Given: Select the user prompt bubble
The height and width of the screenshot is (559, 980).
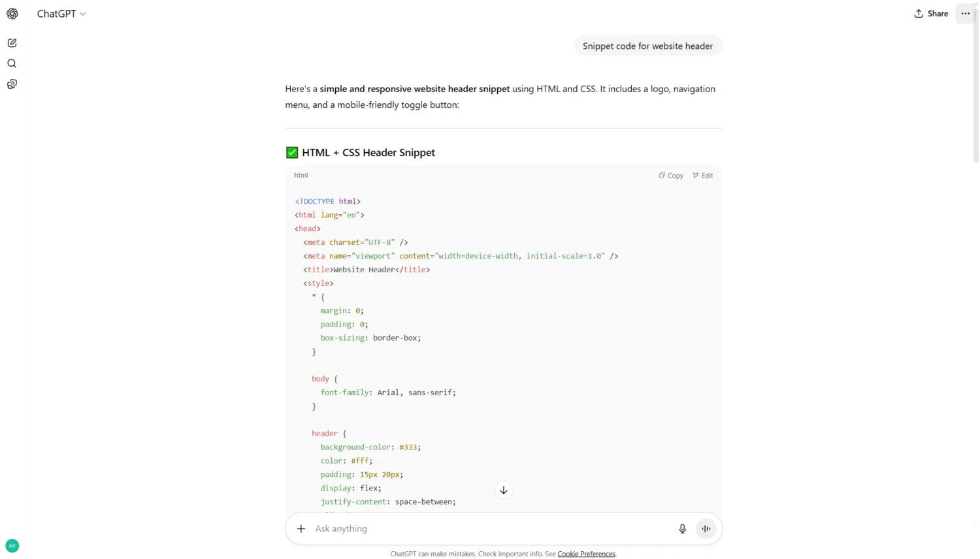Looking at the screenshot, I should click(647, 46).
